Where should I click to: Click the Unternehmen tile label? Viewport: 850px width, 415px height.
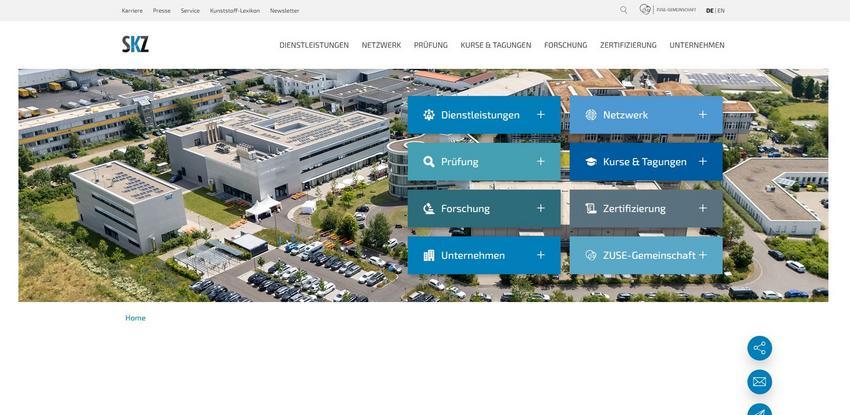point(473,255)
